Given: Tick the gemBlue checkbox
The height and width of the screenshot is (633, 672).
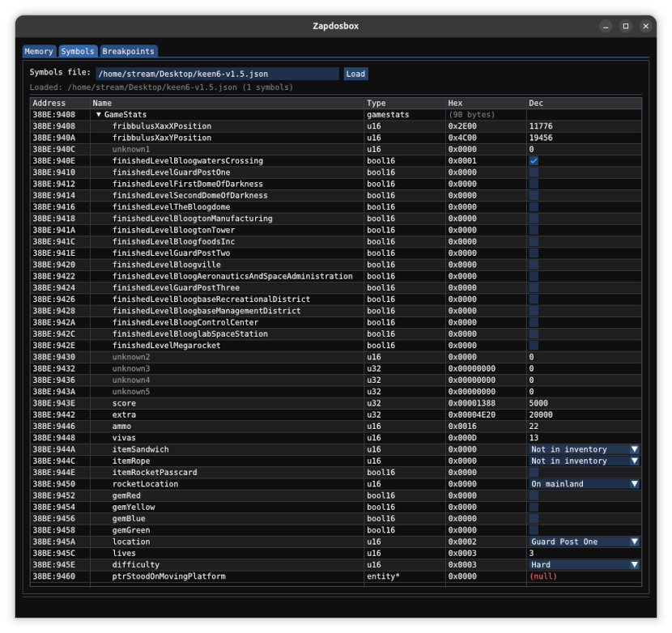Looking at the screenshot, I should [x=534, y=519].
